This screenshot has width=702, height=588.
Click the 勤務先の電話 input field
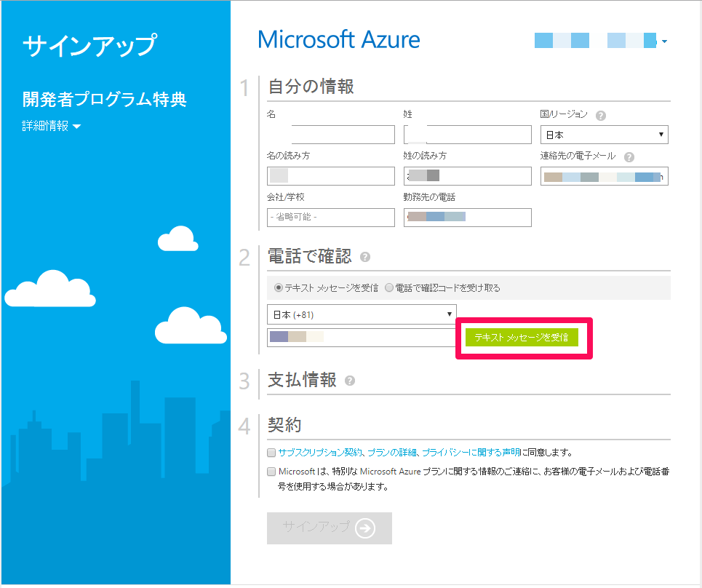pyautogui.click(x=468, y=217)
